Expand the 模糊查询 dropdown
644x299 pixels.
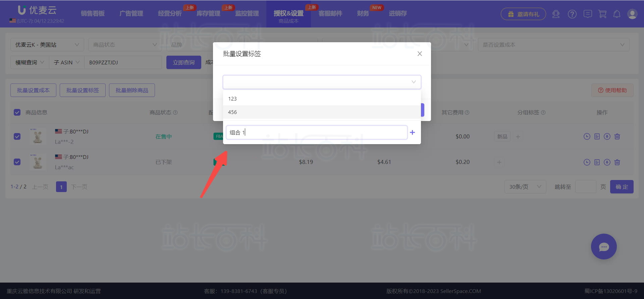30,62
